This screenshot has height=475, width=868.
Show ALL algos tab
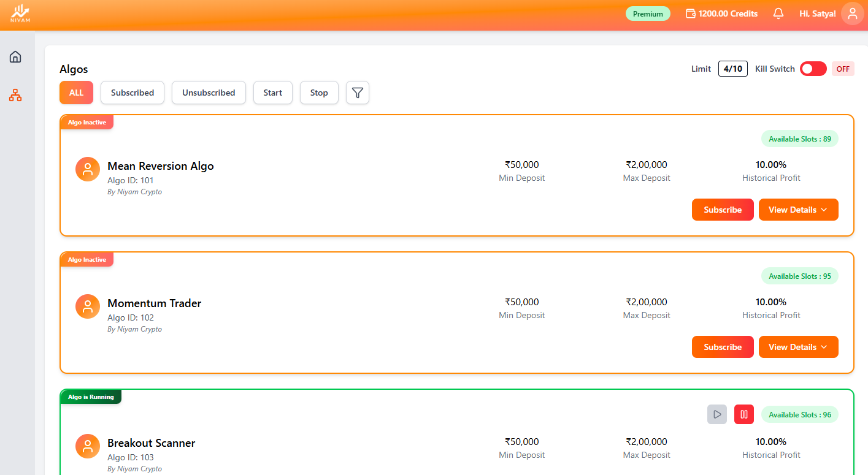(x=76, y=93)
